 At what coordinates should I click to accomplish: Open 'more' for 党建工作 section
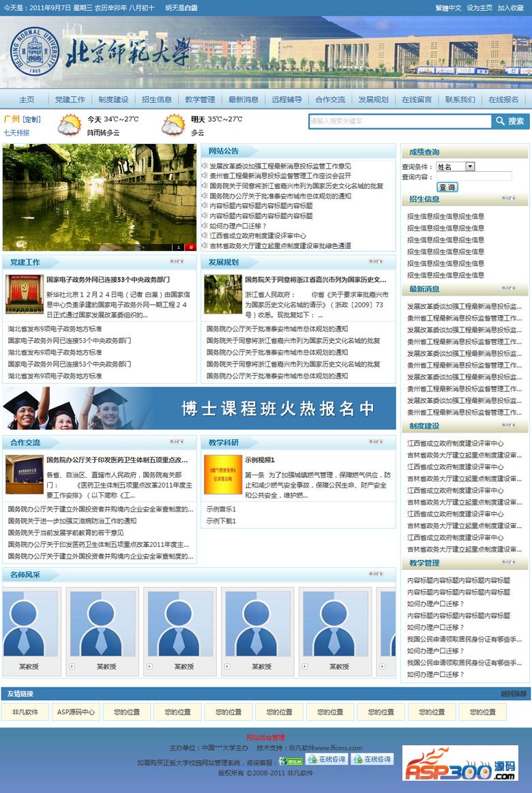coord(177,261)
